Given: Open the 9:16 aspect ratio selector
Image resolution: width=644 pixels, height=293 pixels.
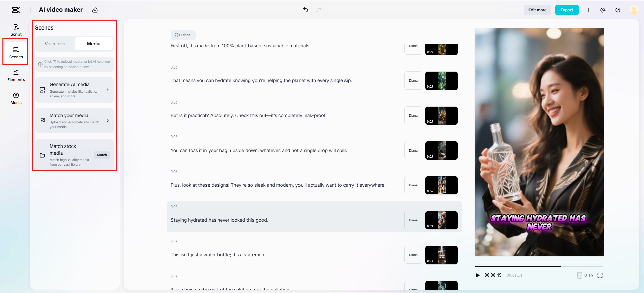Looking at the screenshot, I should coord(585,275).
